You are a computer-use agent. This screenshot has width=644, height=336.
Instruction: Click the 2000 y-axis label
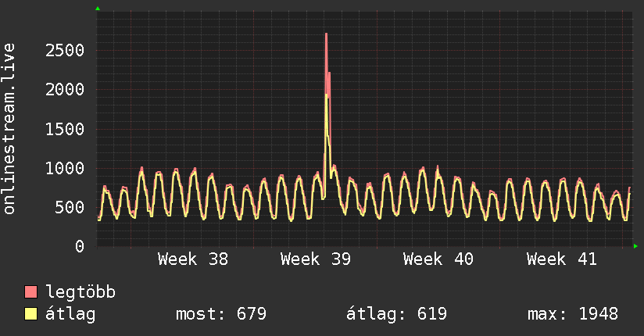coord(65,90)
